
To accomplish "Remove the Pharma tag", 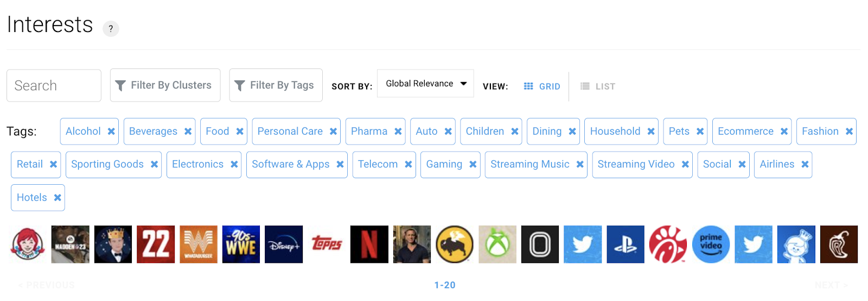I will pyautogui.click(x=398, y=131).
